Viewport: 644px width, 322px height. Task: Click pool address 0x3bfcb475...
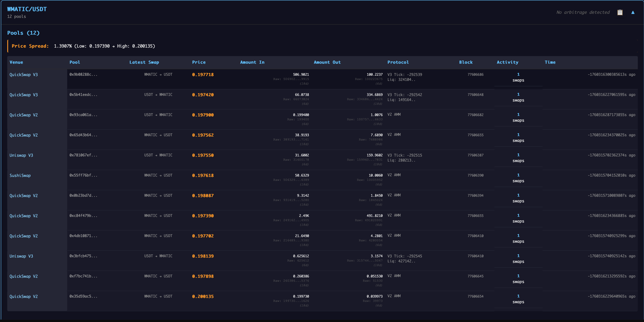tap(83, 256)
